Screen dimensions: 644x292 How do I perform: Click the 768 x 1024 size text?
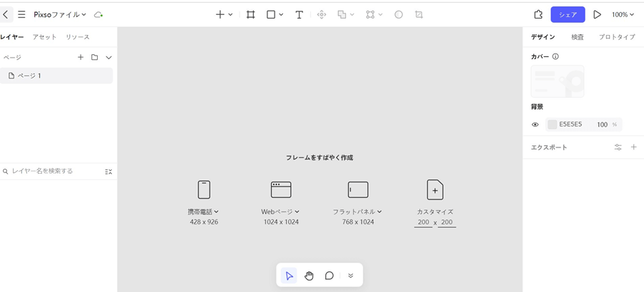(x=358, y=222)
